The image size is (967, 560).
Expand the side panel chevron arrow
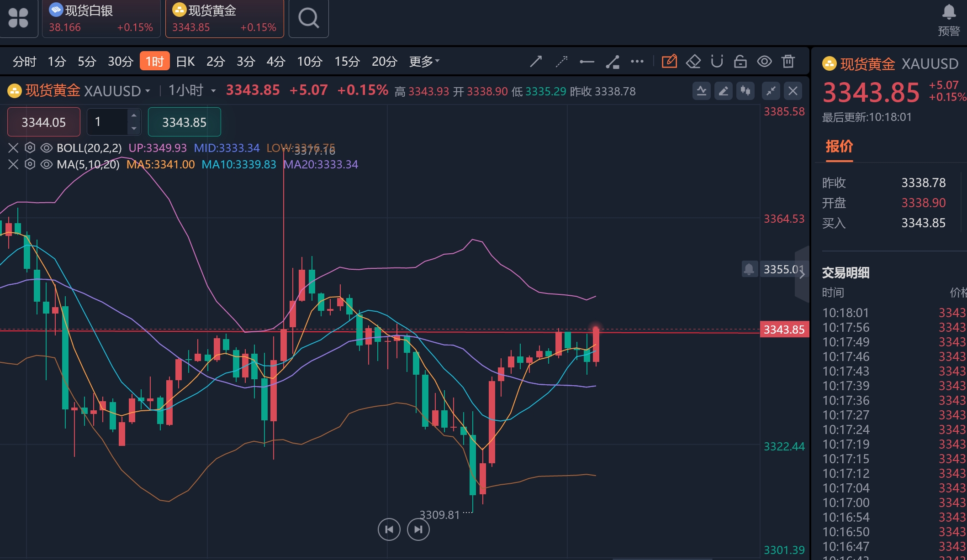point(802,274)
